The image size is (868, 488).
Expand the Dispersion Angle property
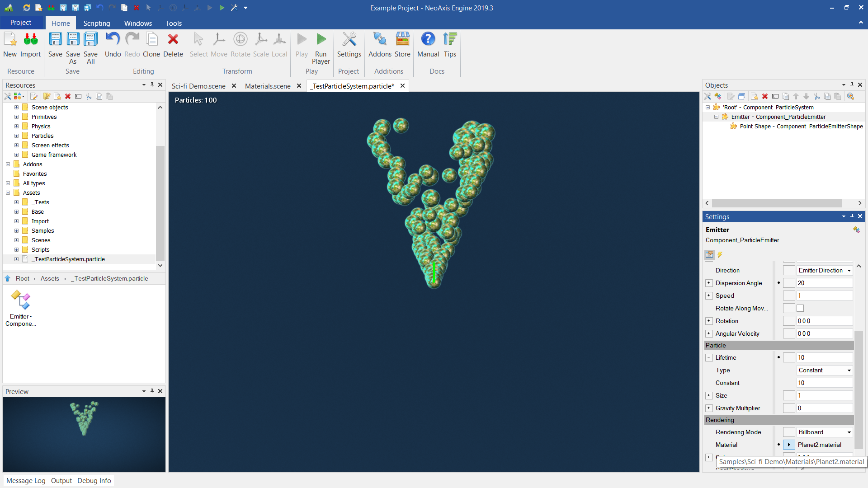pos(709,283)
